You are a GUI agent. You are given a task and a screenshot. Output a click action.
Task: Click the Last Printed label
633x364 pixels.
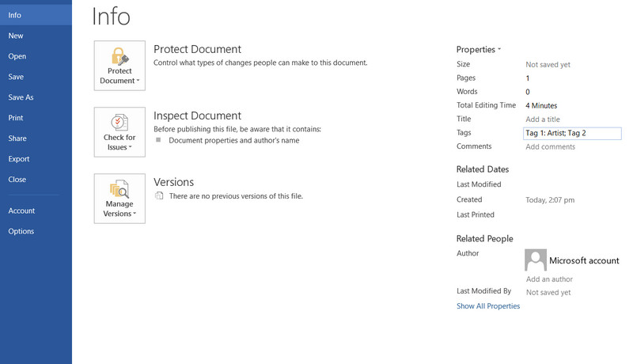pos(476,214)
